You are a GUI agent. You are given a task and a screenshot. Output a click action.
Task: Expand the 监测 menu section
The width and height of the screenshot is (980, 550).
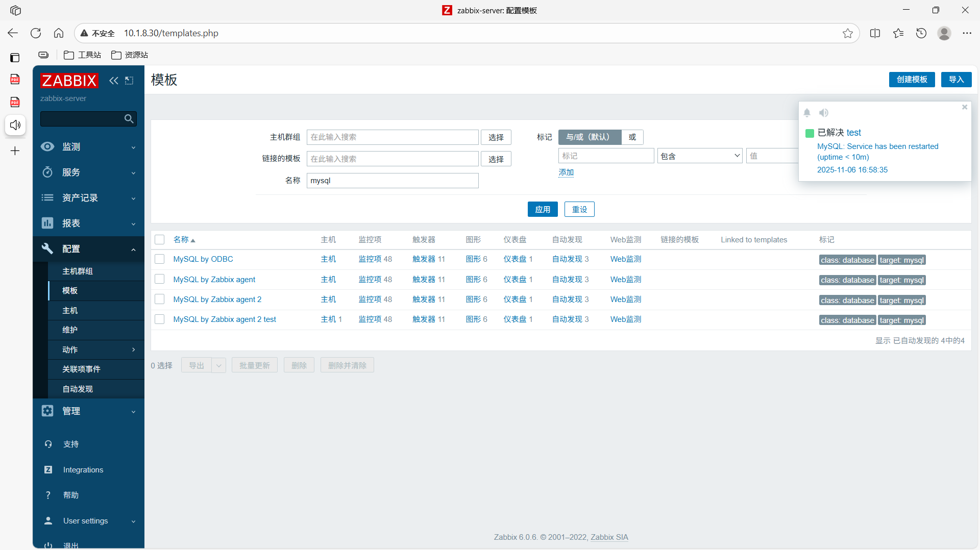(88, 147)
